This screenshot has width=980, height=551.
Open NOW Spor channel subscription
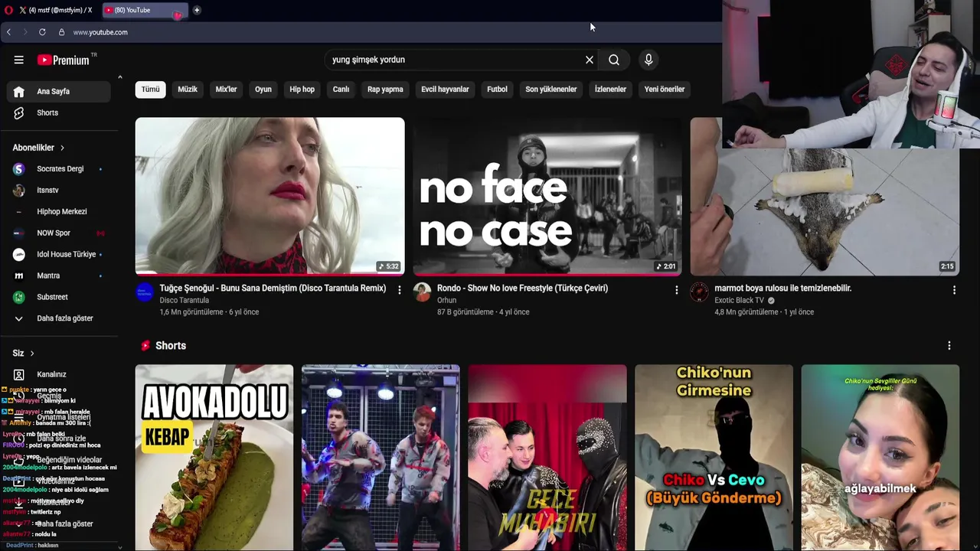click(59, 233)
